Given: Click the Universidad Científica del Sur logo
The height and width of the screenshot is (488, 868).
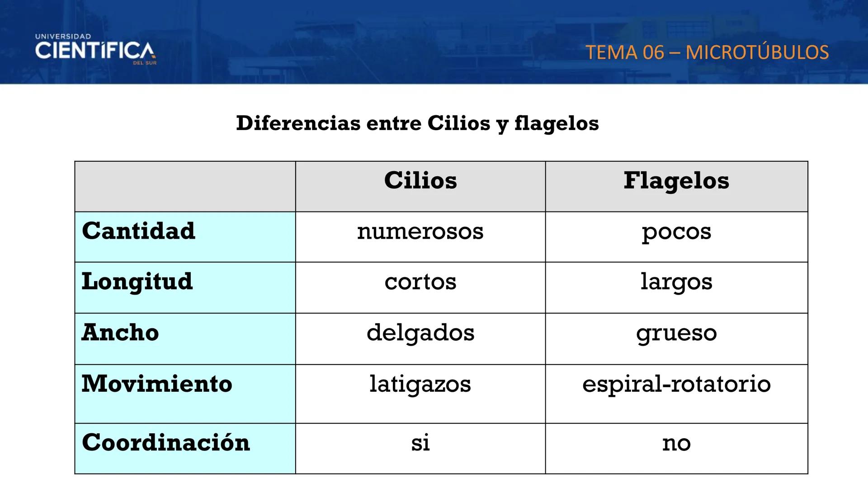Looking at the screenshot, I should pyautogui.click(x=95, y=50).
